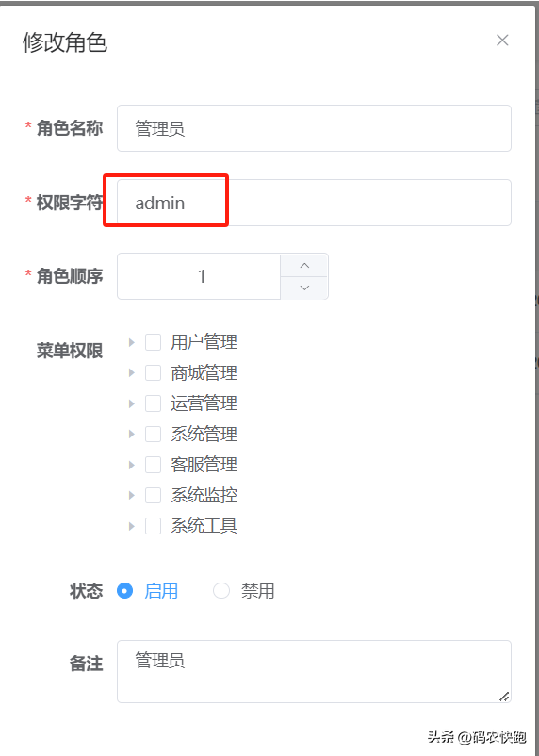The height and width of the screenshot is (756, 539).
Task: Expand the 用户管理 tree node
Action: [132, 342]
